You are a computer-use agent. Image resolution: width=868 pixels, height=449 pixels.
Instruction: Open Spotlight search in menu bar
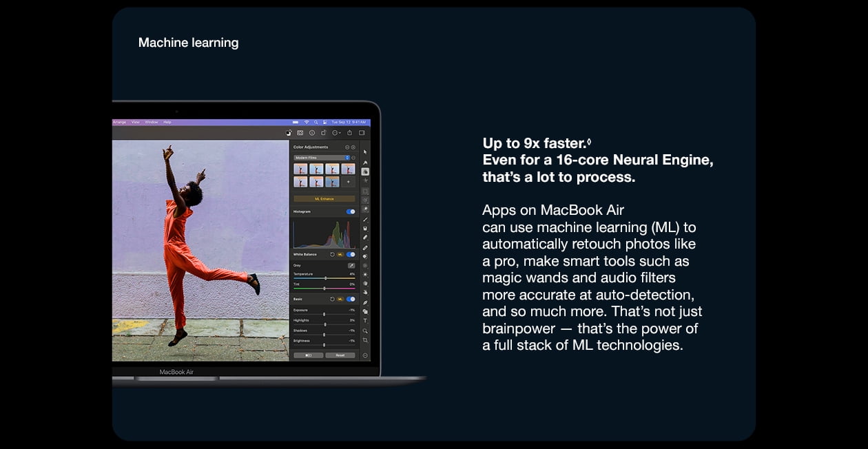coord(316,122)
